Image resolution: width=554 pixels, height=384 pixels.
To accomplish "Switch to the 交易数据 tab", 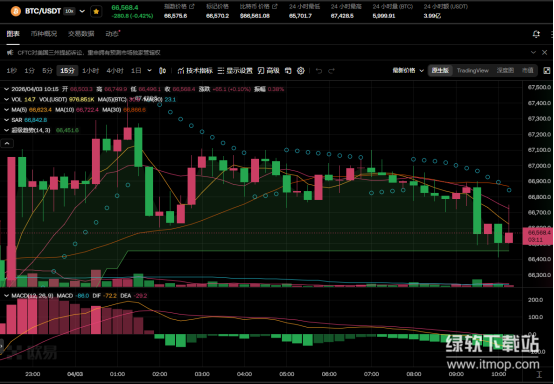I will click(x=81, y=34).
